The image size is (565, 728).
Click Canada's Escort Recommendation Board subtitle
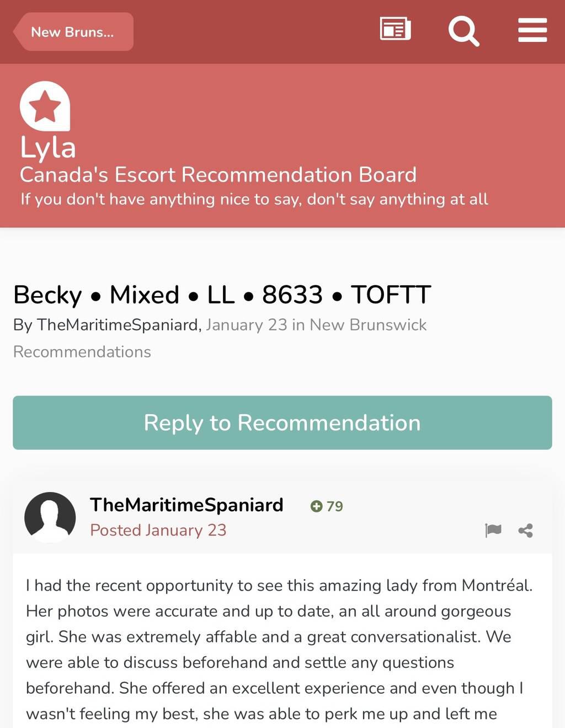click(218, 175)
